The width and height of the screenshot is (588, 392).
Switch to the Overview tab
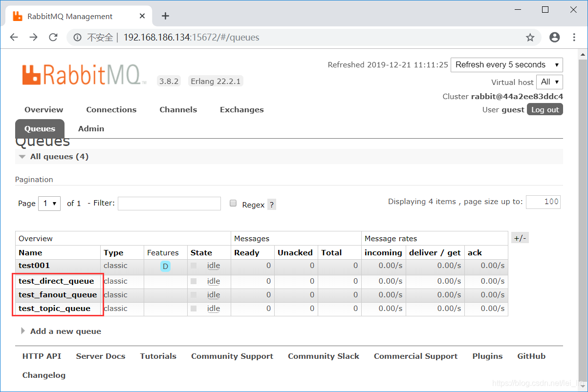coord(44,110)
